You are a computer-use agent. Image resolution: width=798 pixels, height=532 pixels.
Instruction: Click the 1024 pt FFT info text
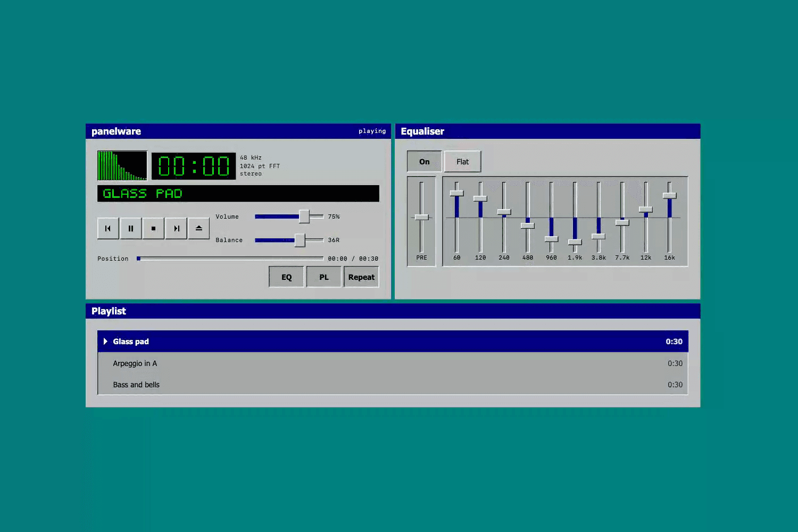[x=260, y=166]
